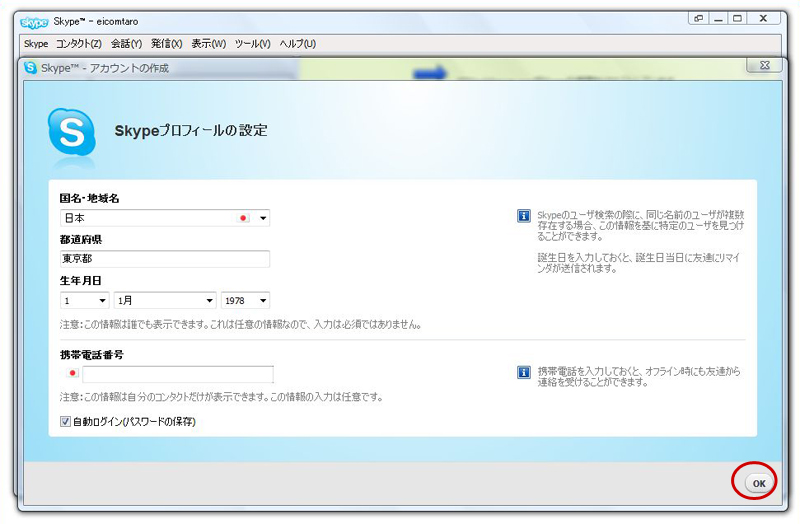Click the Skype icon in dialog title bar
The image size is (800, 524).
tap(31, 68)
